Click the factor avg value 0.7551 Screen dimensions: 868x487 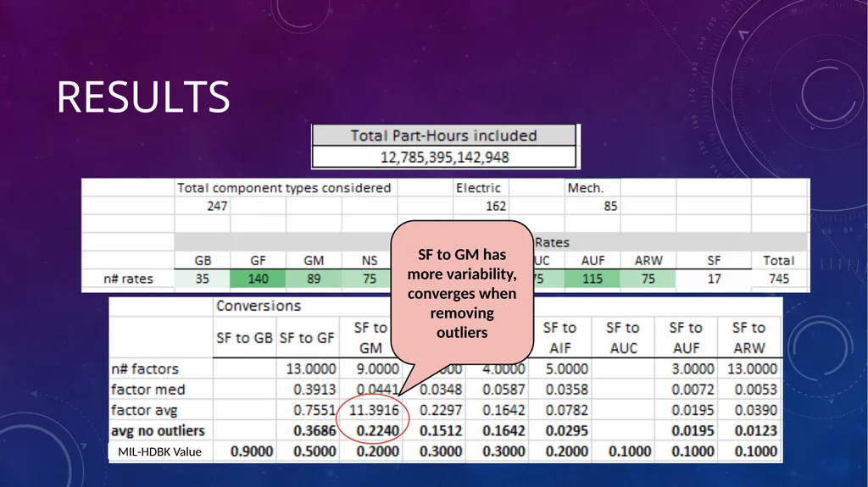point(314,411)
